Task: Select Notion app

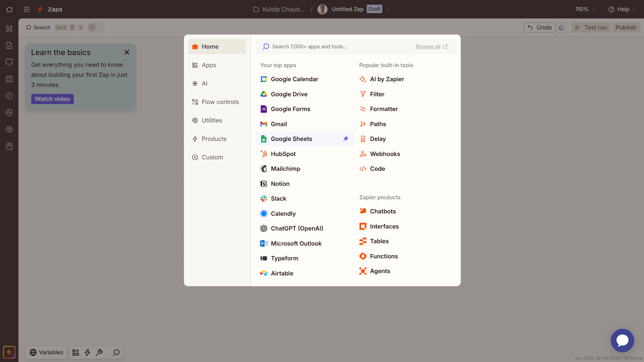Action: (x=304, y=184)
